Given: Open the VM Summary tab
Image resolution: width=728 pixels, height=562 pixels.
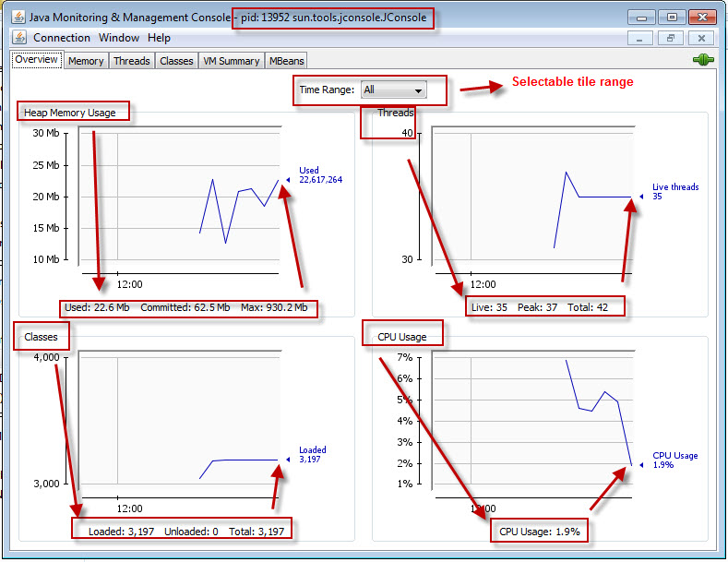Looking at the screenshot, I should coord(232,61).
